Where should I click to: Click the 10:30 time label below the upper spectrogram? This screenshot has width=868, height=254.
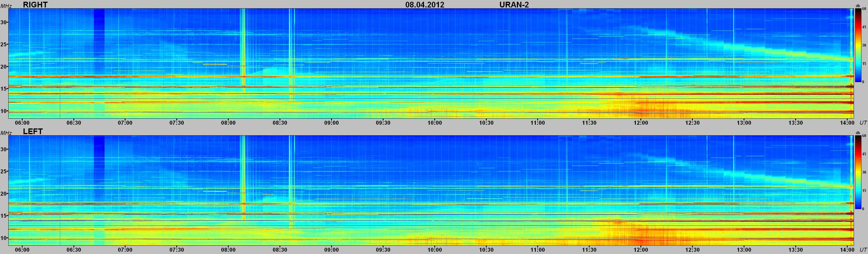[x=486, y=123]
